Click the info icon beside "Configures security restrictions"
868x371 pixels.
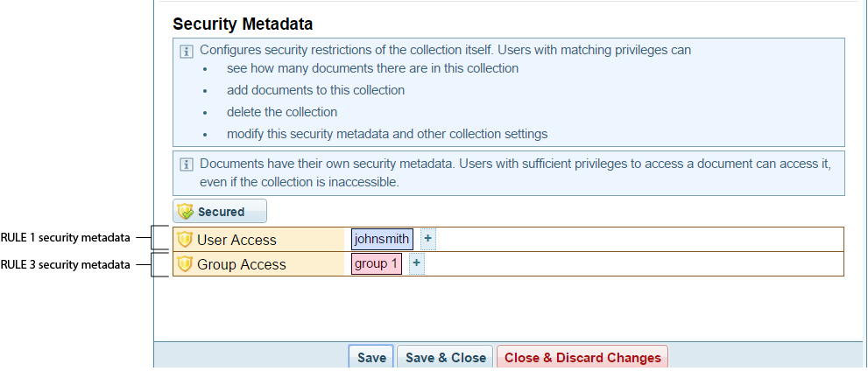click(x=186, y=51)
